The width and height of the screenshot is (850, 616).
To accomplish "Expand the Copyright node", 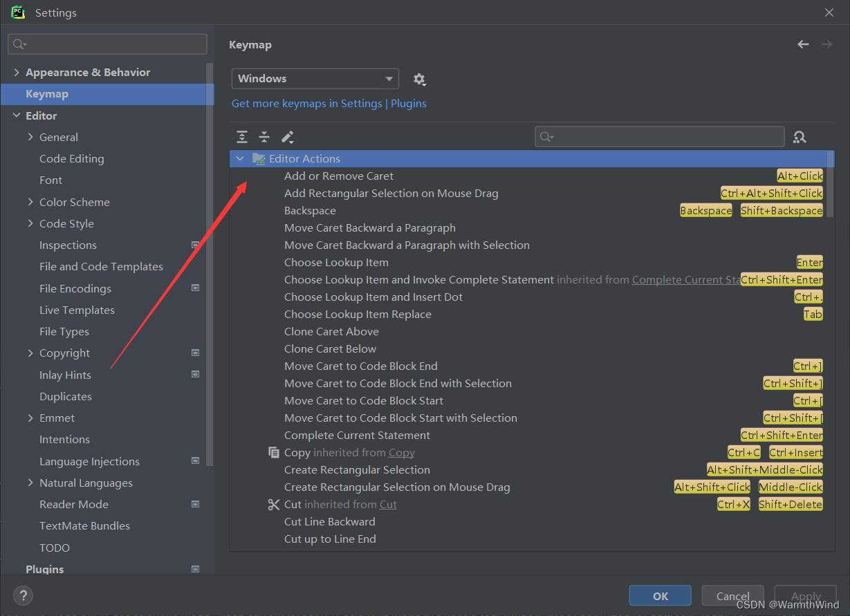I will point(30,353).
